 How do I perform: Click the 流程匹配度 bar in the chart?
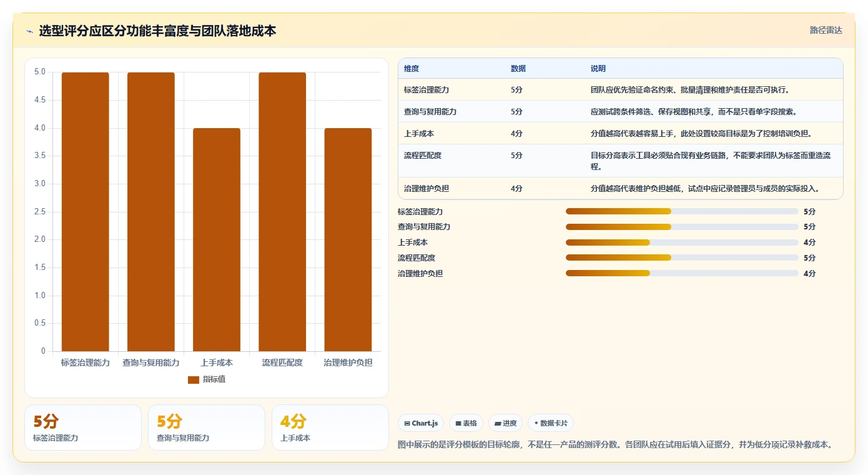pos(282,212)
